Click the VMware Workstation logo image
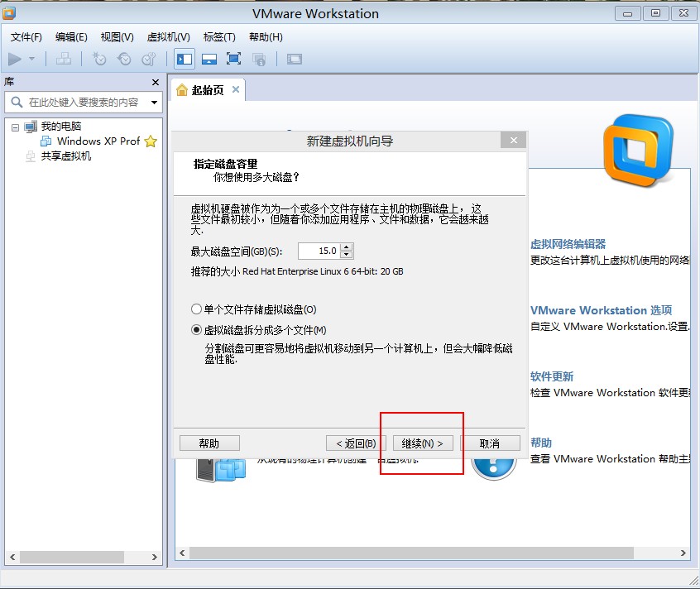 click(x=639, y=150)
